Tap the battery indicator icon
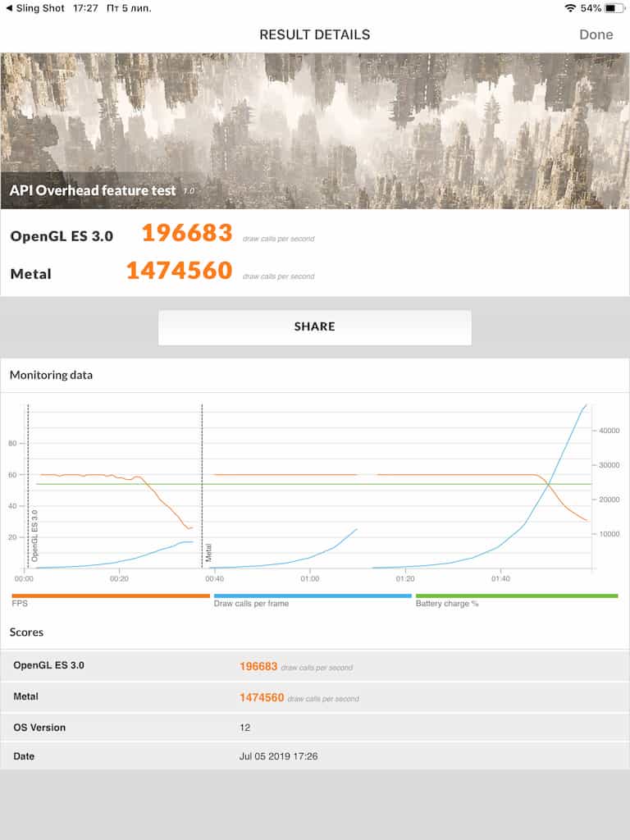The image size is (630, 840). (x=614, y=7)
